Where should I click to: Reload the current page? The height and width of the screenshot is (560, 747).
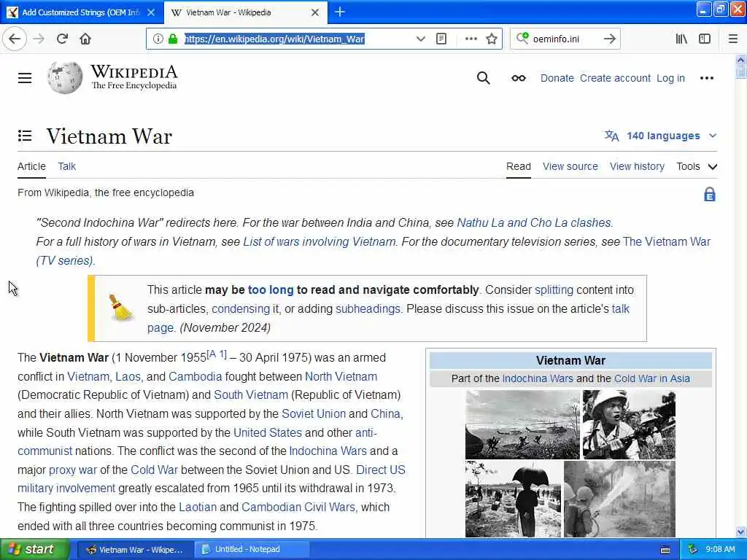pos(62,39)
